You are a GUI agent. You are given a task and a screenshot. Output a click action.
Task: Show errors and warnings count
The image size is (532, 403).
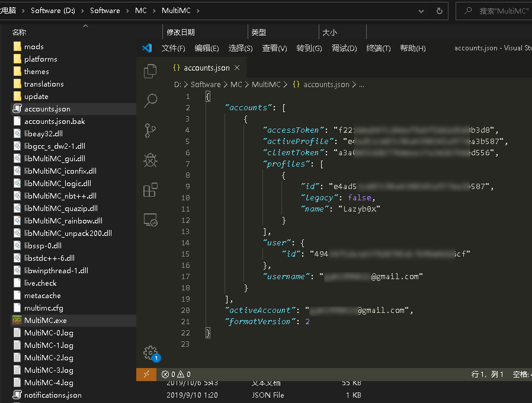[x=176, y=374]
